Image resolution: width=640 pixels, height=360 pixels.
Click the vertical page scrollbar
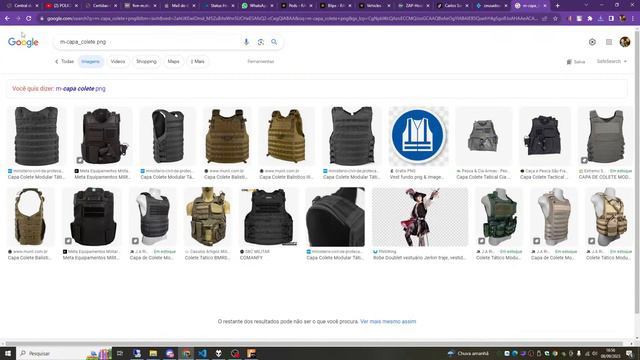637,171
